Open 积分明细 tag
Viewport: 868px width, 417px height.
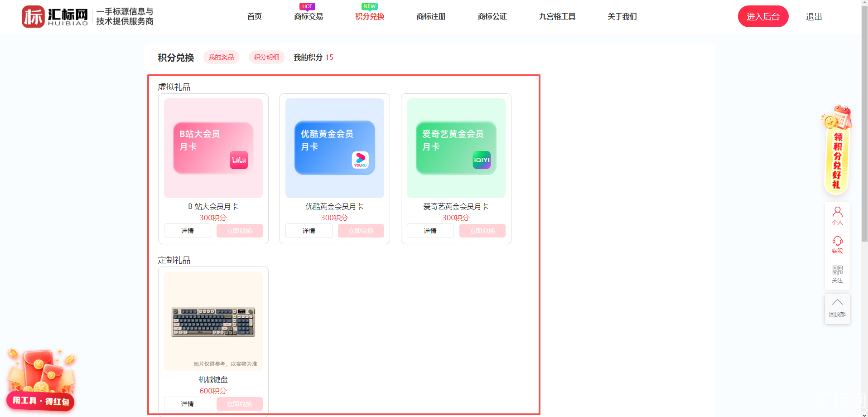pyautogui.click(x=266, y=57)
